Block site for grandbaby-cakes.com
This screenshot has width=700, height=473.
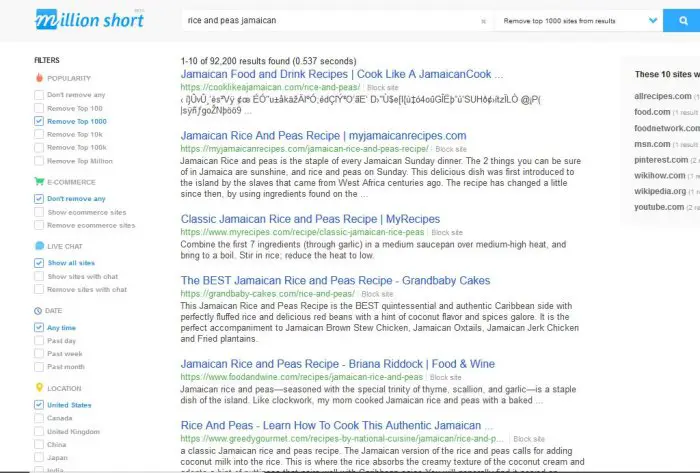377,294
